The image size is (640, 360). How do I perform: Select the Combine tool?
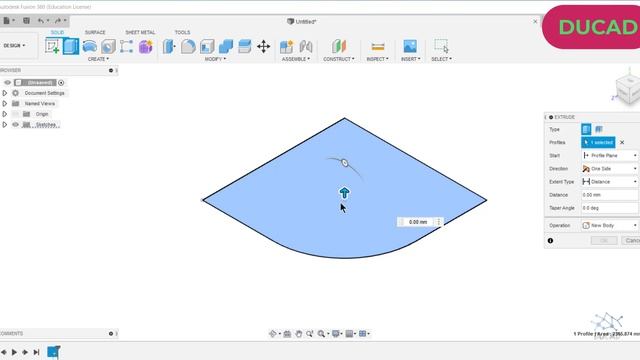(226, 47)
